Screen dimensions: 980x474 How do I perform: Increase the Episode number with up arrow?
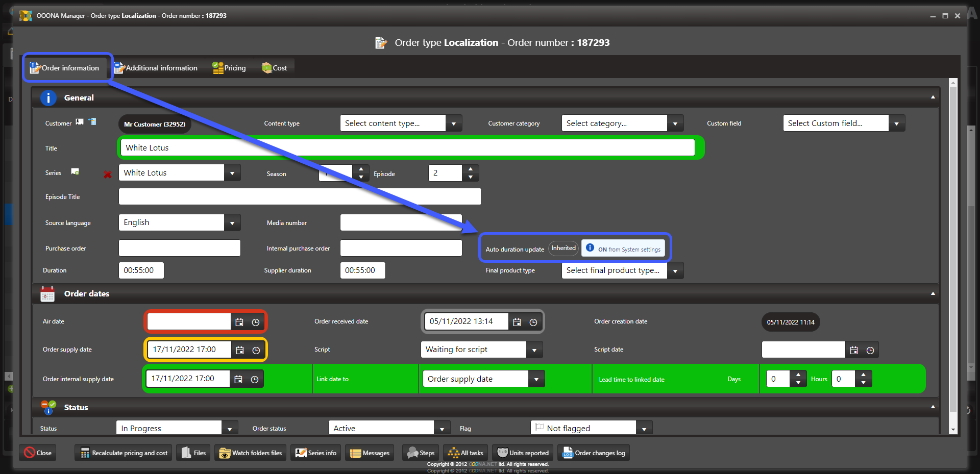click(x=471, y=168)
